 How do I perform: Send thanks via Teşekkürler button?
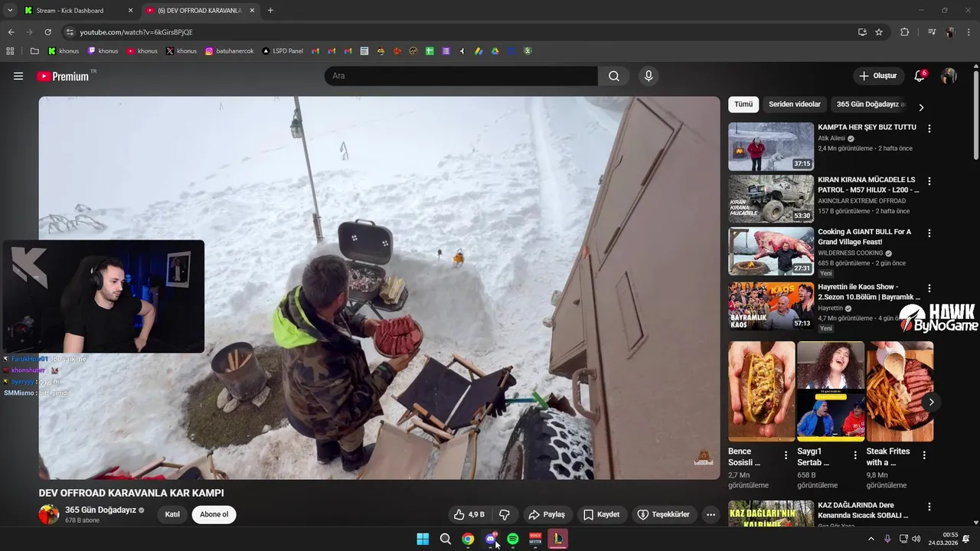tap(663, 514)
